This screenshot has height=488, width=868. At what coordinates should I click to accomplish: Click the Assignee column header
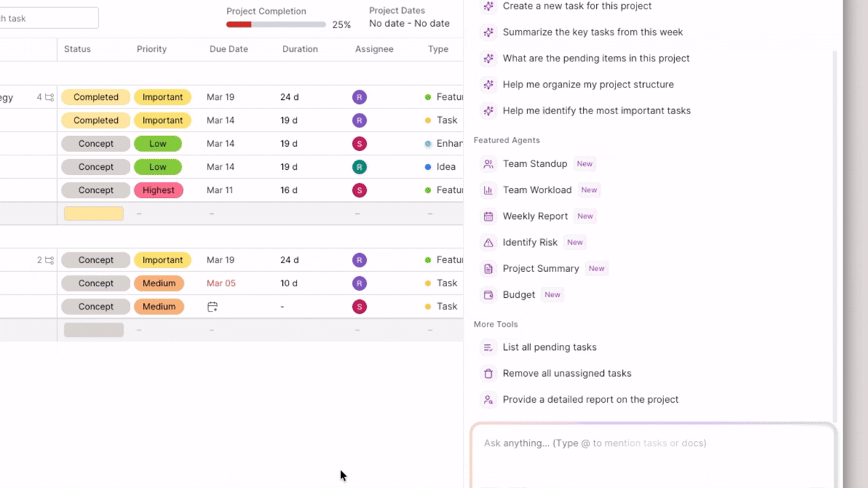(x=374, y=49)
